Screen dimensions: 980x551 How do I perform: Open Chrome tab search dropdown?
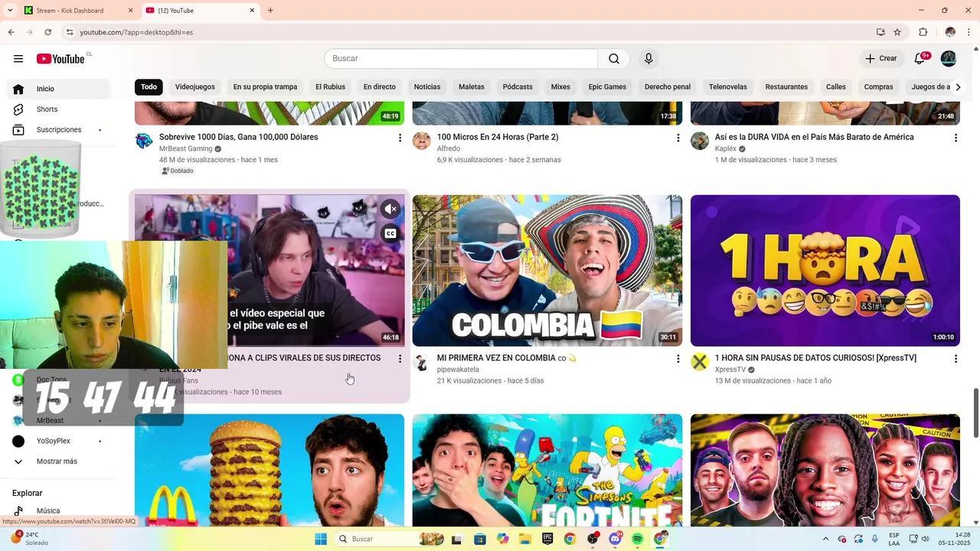click(x=11, y=11)
